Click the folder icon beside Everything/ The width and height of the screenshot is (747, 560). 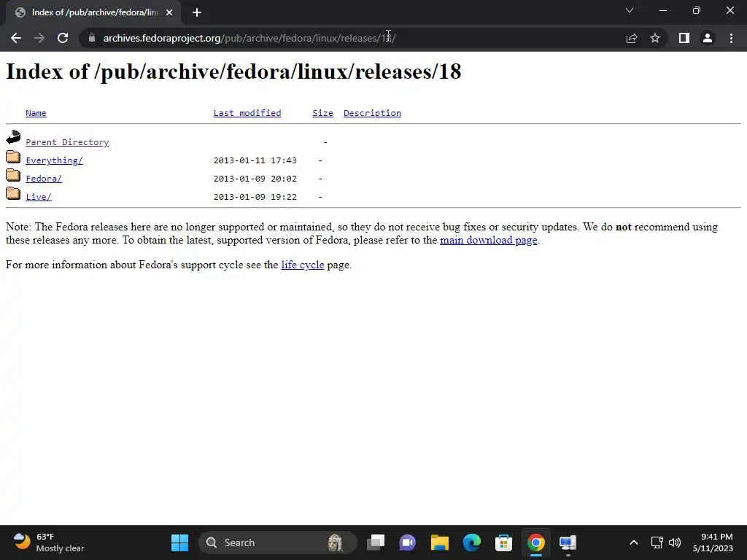[x=13, y=156]
